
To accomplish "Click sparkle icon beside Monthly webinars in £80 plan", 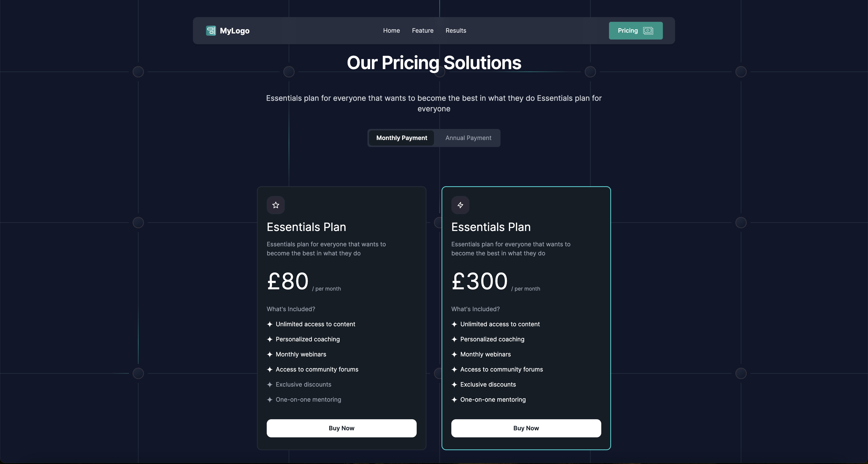I will pyautogui.click(x=269, y=354).
